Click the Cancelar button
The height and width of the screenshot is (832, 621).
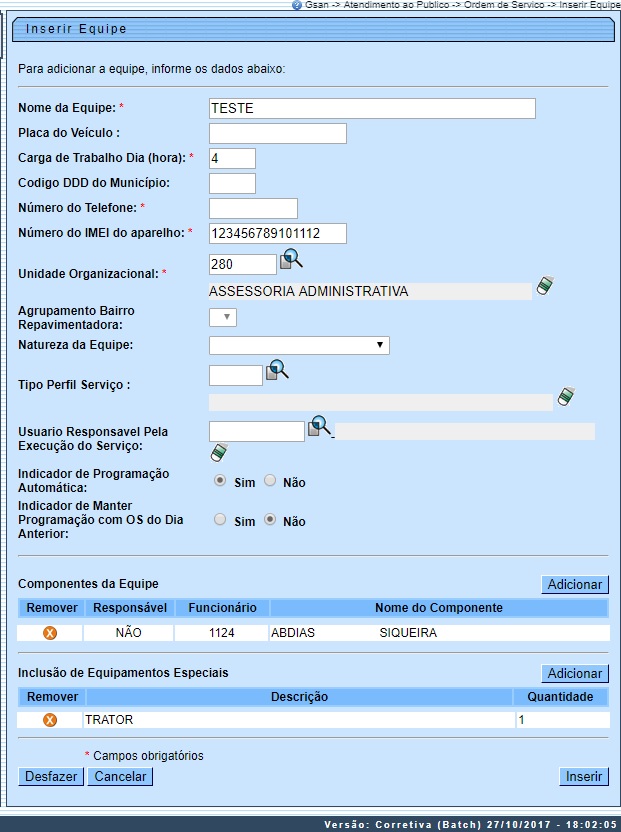tap(120, 776)
